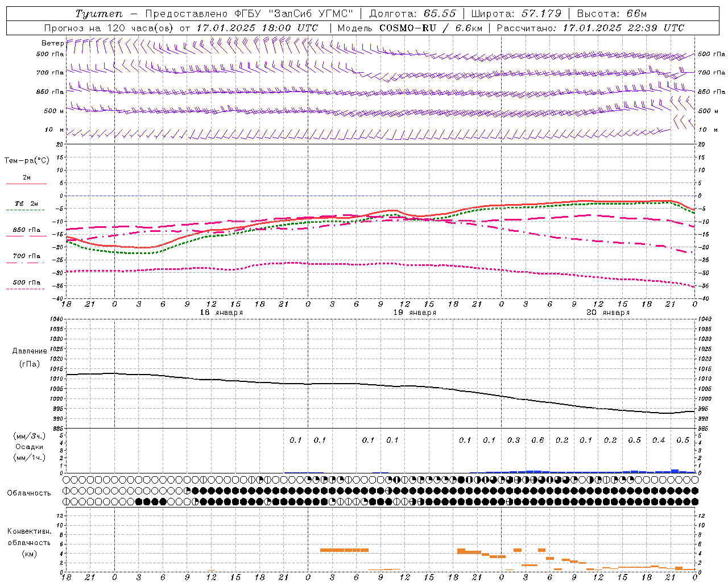The image size is (728, 582).
Task: Select the 'Конвективн.' convective cloud label
Action: tap(29, 531)
